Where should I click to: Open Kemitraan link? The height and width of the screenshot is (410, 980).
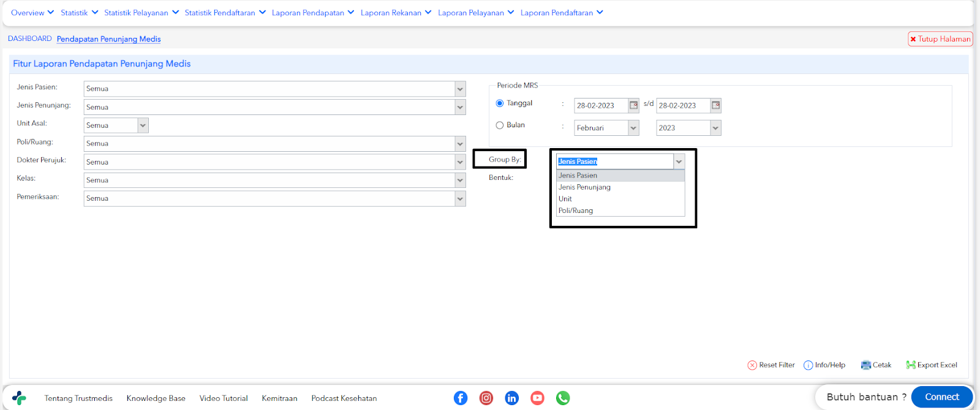pos(279,398)
